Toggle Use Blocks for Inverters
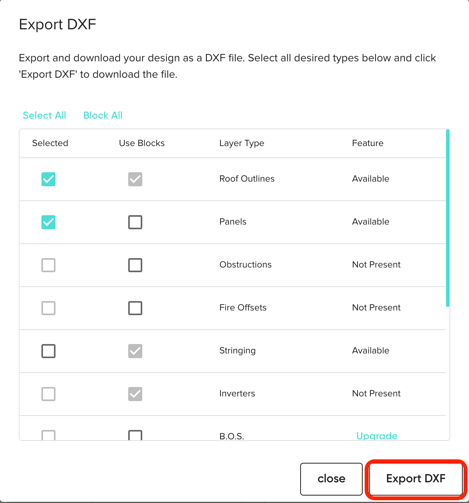Viewport: 469px width, 503px height. 135,394
